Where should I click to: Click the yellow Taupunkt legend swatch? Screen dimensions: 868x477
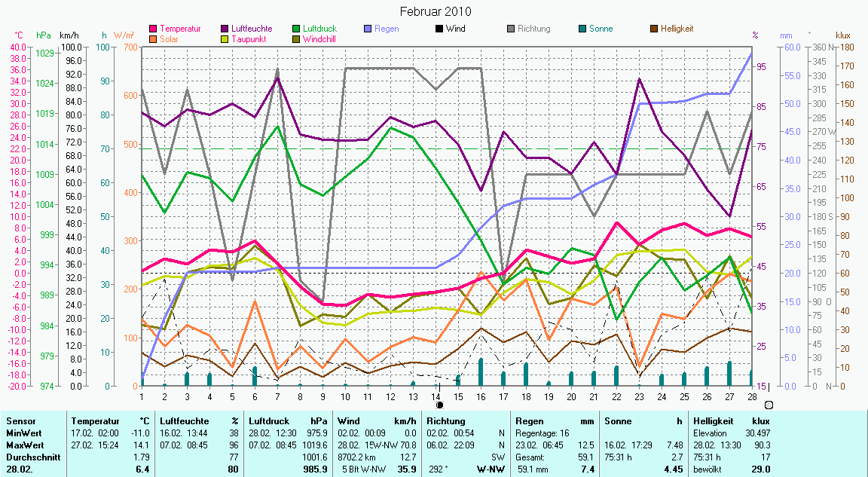[225, 39]
